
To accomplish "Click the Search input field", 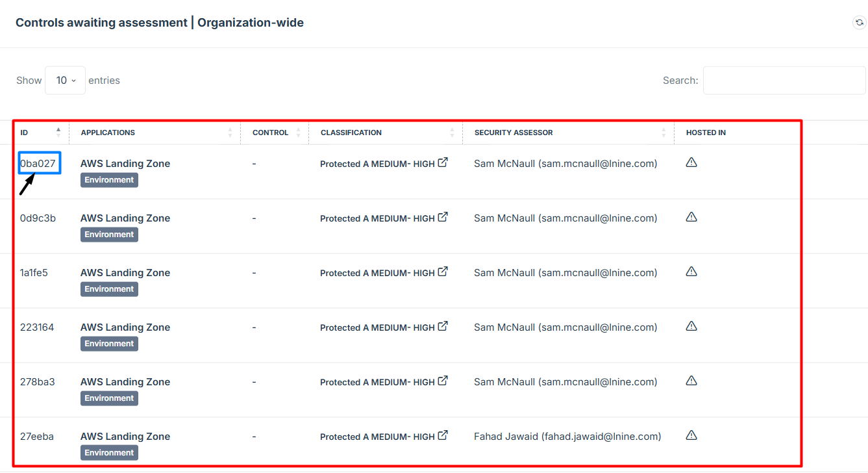I will pyautogui.click(x=784, y=81).
